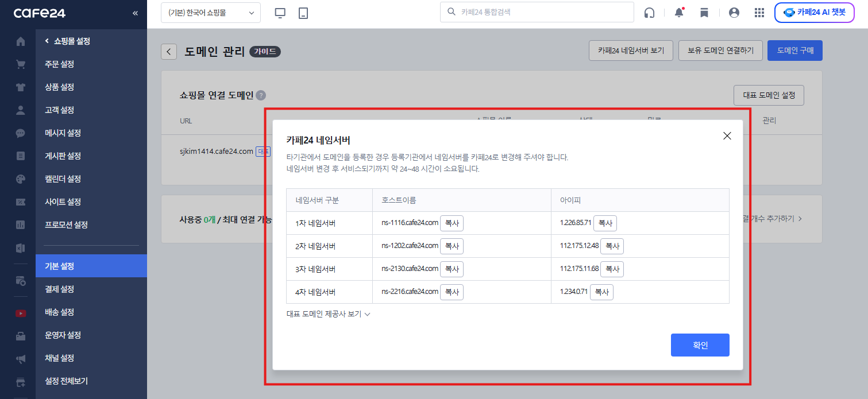Open 사이트 설정 menu
This screenshot has height=399, width=868.
pyautogui.click(x=91, y=202)
